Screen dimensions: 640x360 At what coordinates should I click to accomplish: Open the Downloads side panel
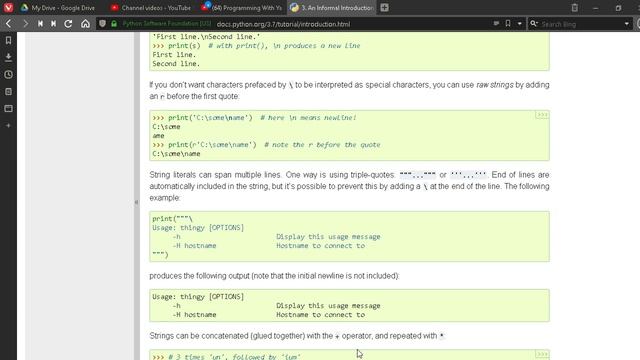[x=8, y=58]
